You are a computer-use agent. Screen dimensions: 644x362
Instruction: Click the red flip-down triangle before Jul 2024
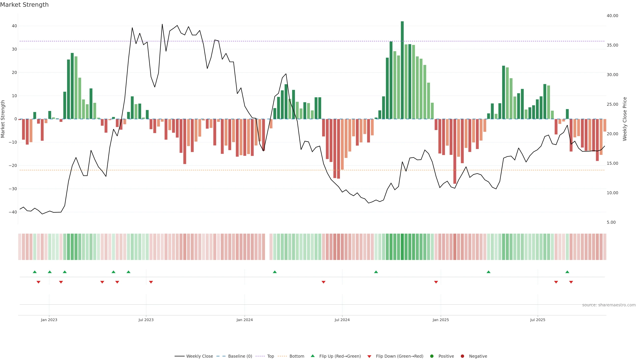pyautogui.click(x=324, y=282)
